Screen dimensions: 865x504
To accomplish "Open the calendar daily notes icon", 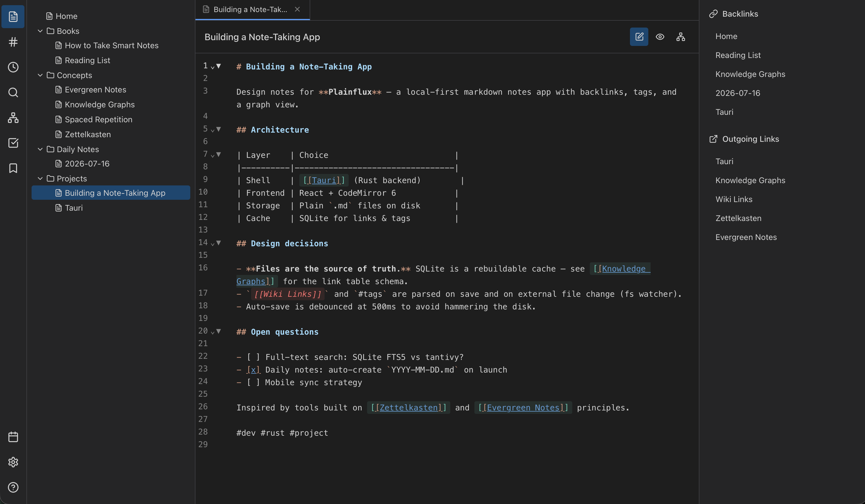I will (x=13, y=437).
